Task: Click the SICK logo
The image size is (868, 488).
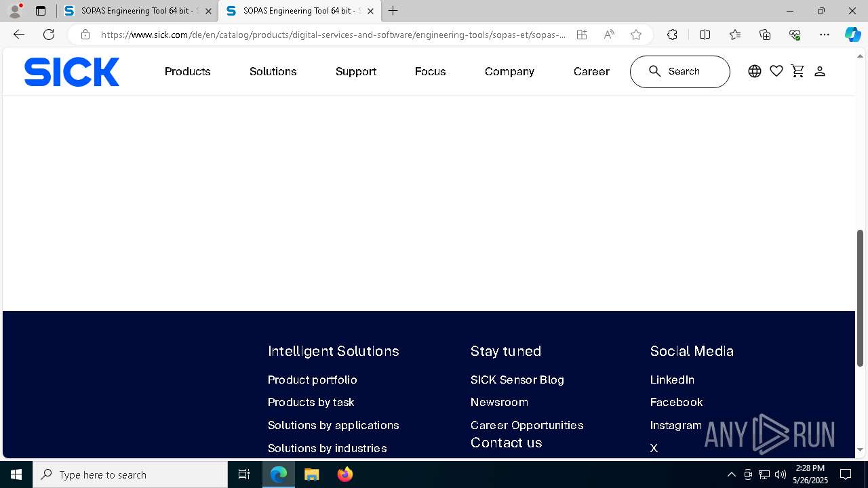Action: (72, 72)
